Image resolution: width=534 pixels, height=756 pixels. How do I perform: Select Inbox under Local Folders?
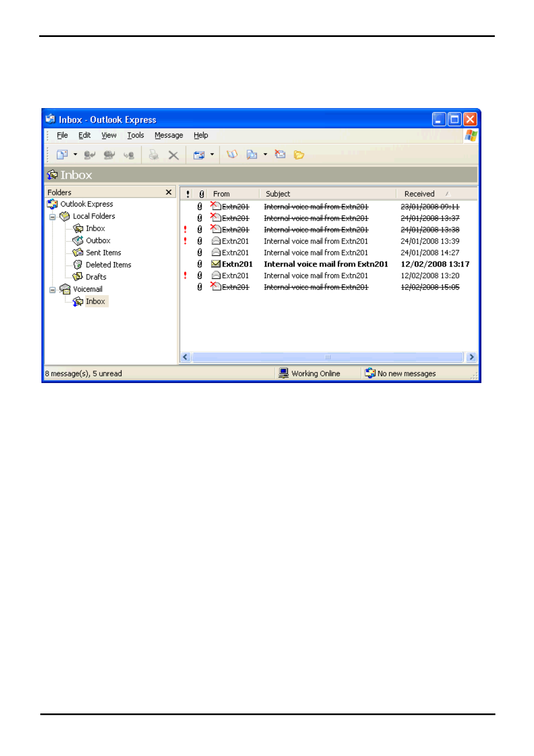tap(95, 228)
